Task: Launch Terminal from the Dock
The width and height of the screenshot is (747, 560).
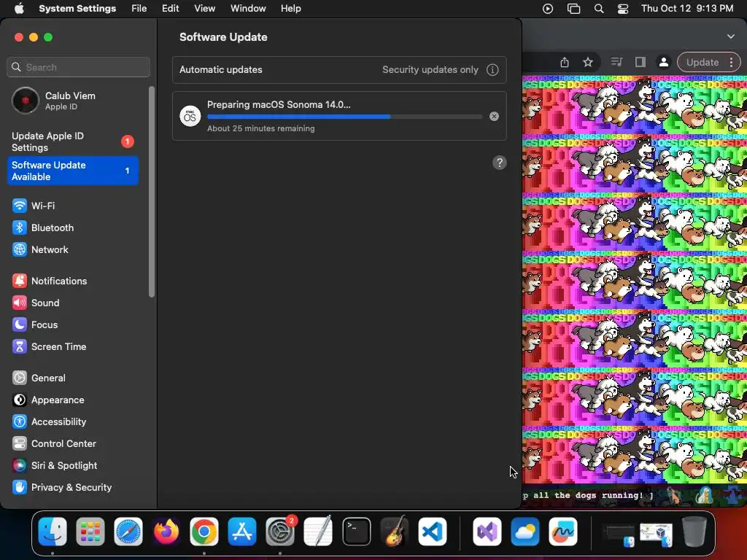Action: (356, 532)
